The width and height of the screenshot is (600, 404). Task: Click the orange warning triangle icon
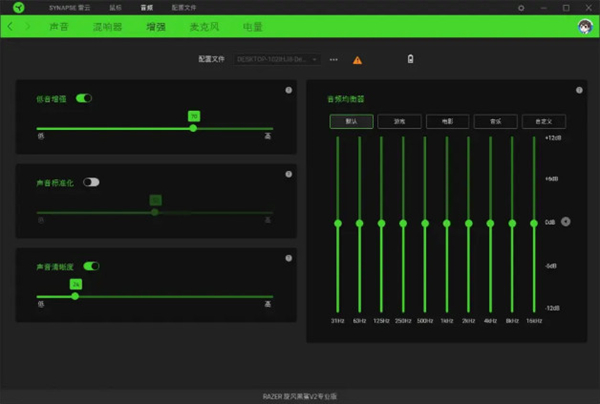358,60
